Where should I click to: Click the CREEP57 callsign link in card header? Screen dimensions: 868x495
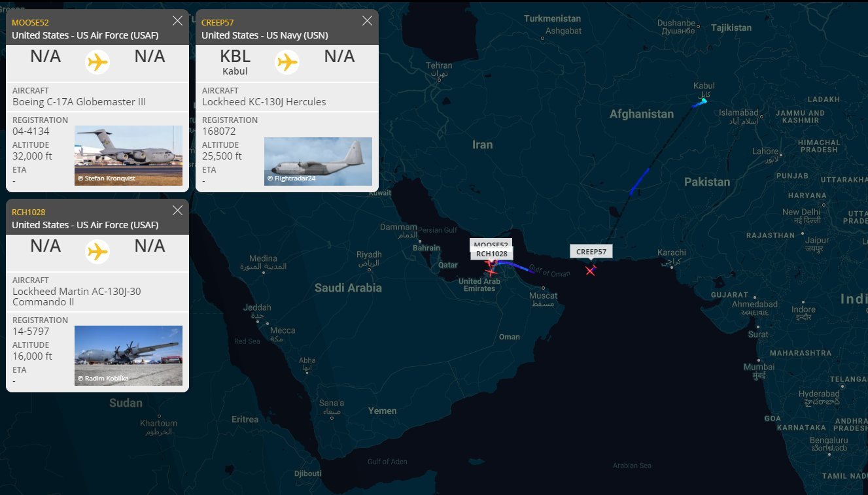[218, 22]
